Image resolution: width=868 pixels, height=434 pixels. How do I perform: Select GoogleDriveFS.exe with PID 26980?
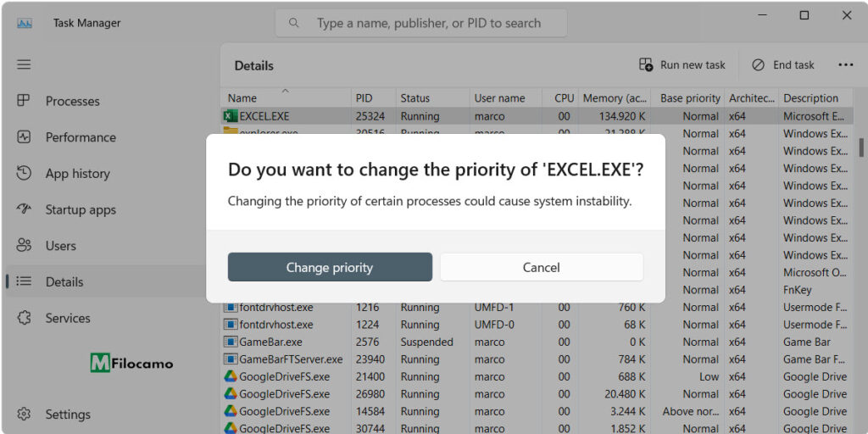pos(537,394)
